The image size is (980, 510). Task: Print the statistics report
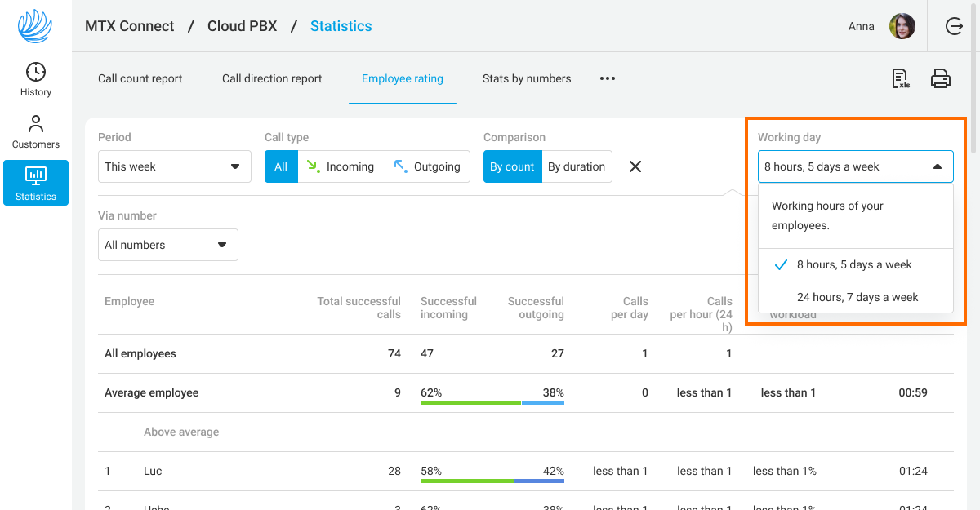[941, 78]
